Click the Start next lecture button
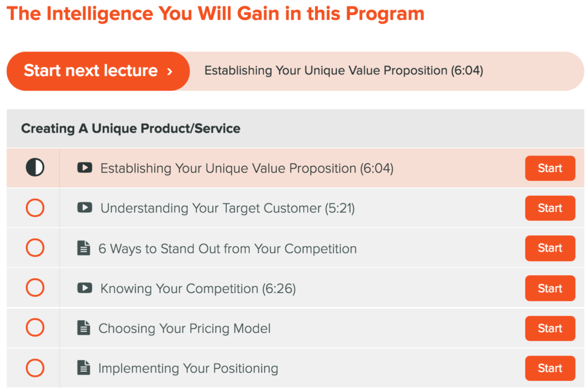 (x=98, y=71)
